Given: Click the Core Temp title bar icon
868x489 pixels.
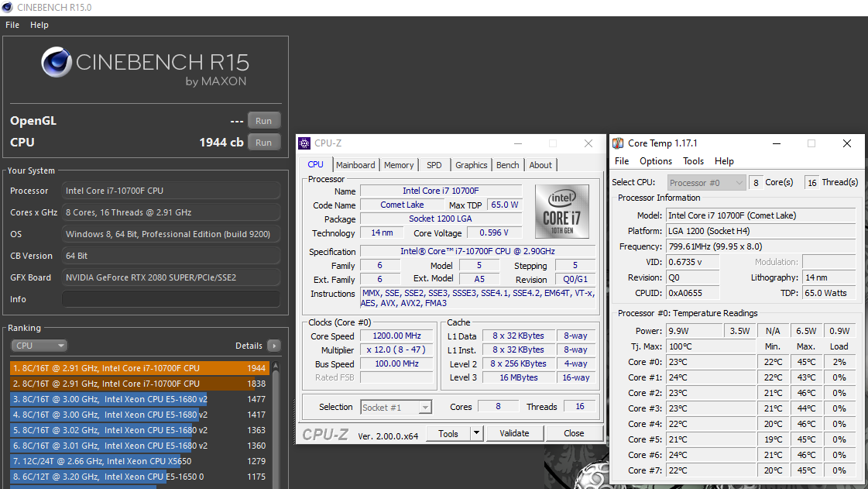Looking at the screenshot, I should (x=618, y=143).
